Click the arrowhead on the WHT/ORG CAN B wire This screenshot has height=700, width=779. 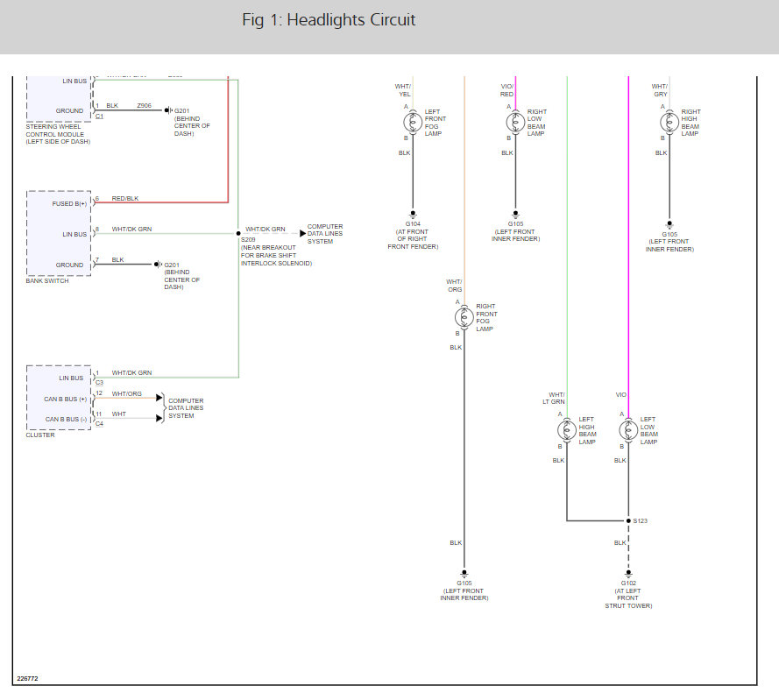(x=159, y=398)
